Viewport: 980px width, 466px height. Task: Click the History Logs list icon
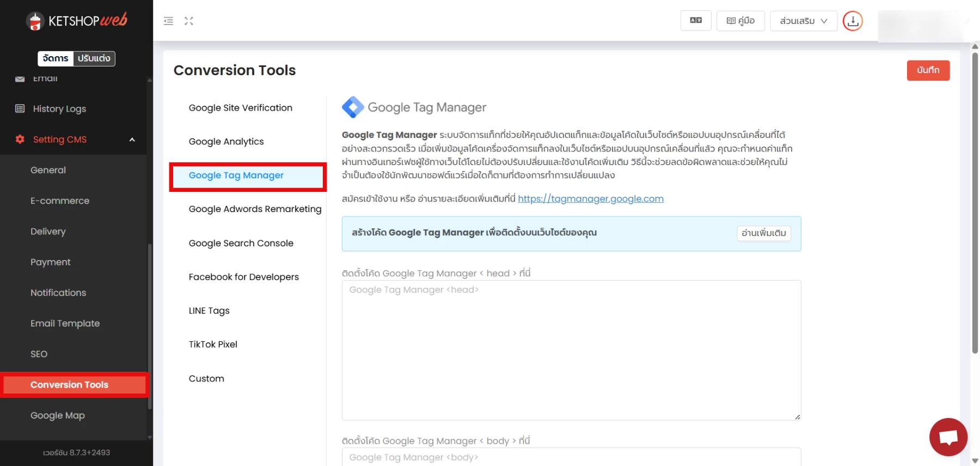click(20, 108)
